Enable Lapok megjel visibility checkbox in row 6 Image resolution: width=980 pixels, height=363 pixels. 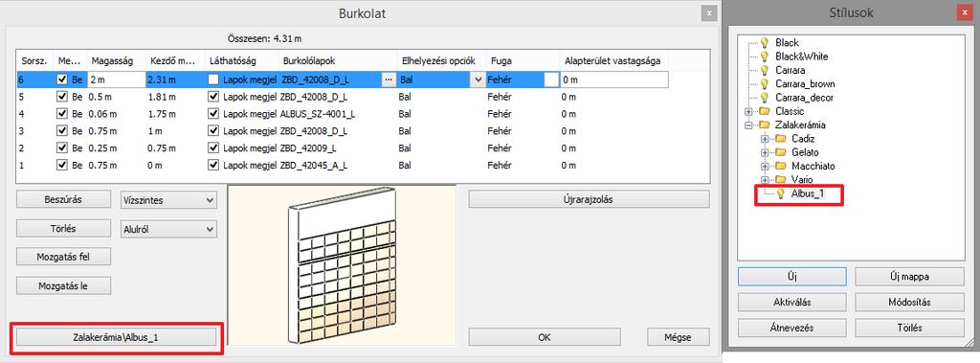[x=213, y=79]
